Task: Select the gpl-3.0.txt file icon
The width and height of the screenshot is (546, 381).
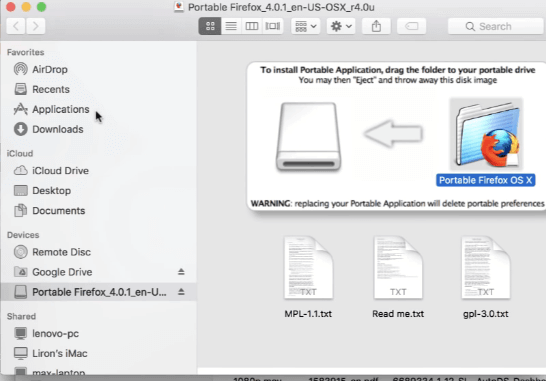Action: pos(486,267)
